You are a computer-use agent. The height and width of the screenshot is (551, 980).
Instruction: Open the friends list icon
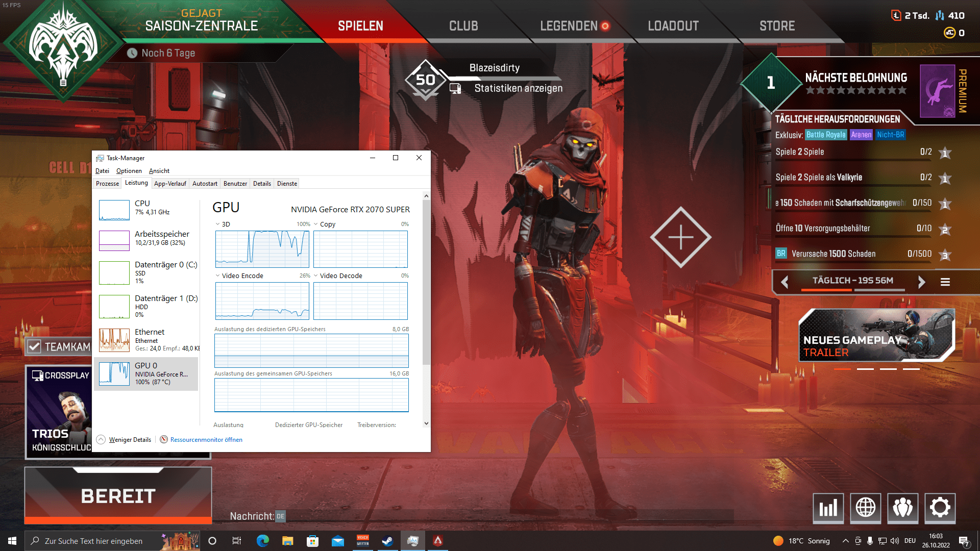pyautogui.click(x=903, y=508)
